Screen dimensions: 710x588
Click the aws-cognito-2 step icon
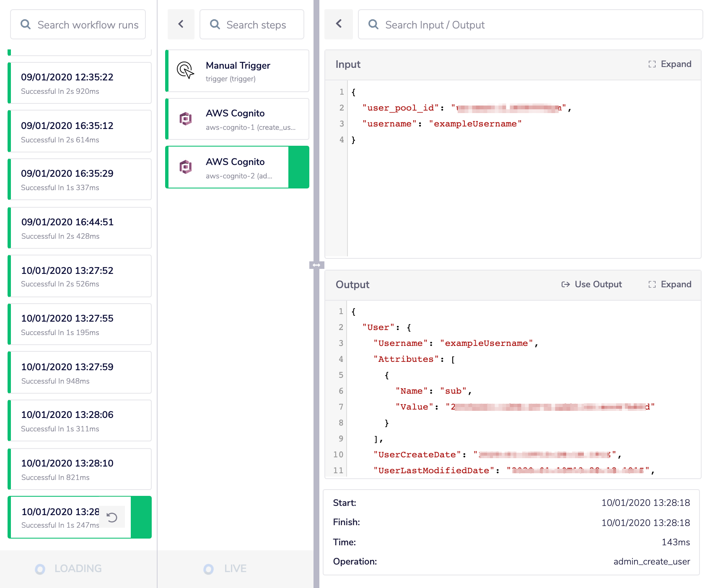tap(185, 167)
